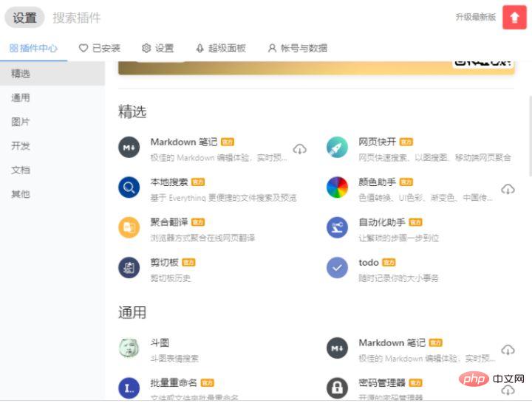
Task: Select the 文档 category in sidebar
Action: (x=52, y=170)
